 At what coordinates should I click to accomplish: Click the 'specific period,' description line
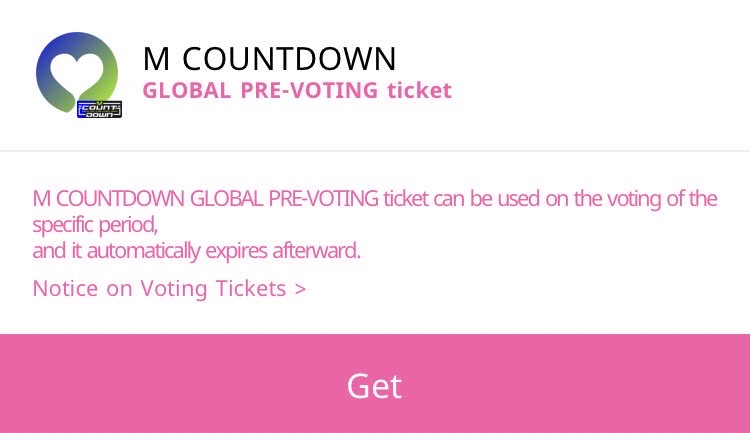tap(96, 224)
